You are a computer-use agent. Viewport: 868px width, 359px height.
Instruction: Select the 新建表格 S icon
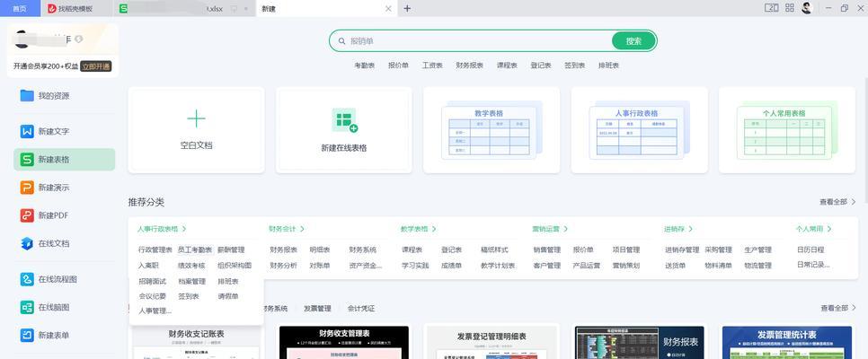coord(27,160)
